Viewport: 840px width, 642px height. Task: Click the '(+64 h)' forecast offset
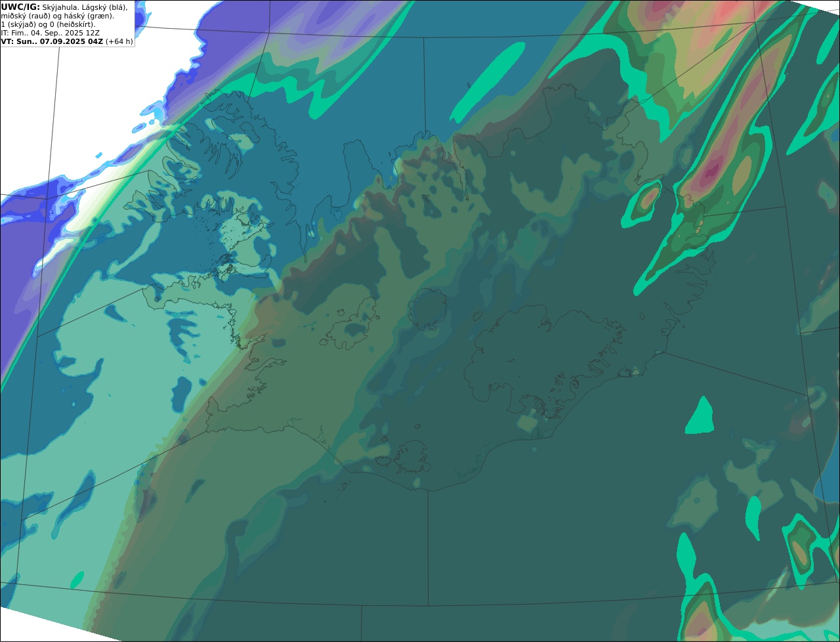click(x=119, y=41)
